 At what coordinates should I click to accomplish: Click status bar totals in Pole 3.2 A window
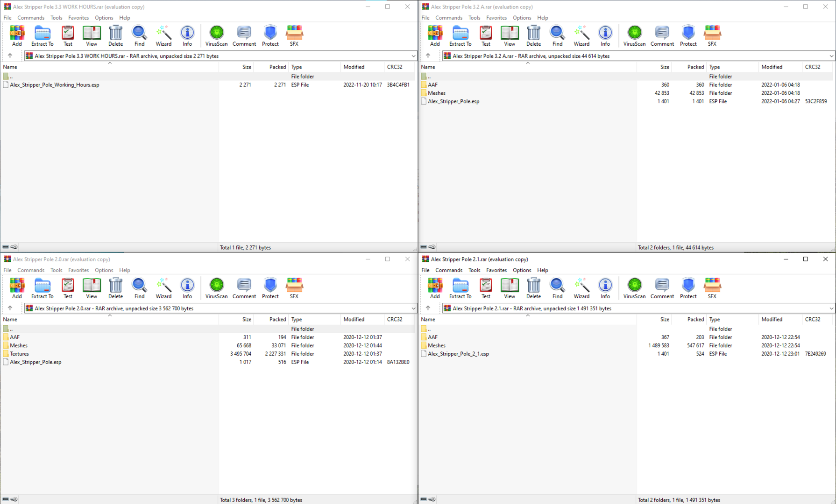(x=675, y=247)
